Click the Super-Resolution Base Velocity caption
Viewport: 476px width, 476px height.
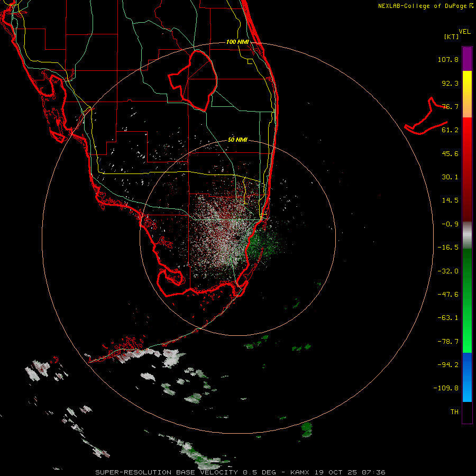240,472
